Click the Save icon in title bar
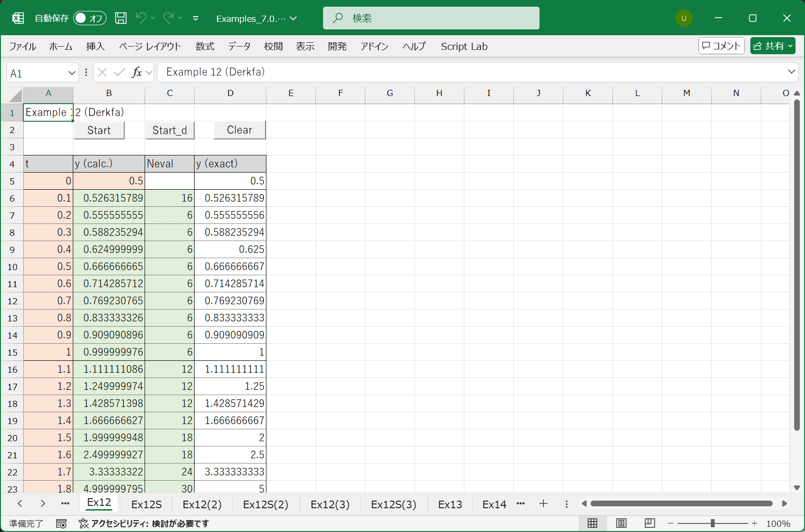 [x=121, y=18]
